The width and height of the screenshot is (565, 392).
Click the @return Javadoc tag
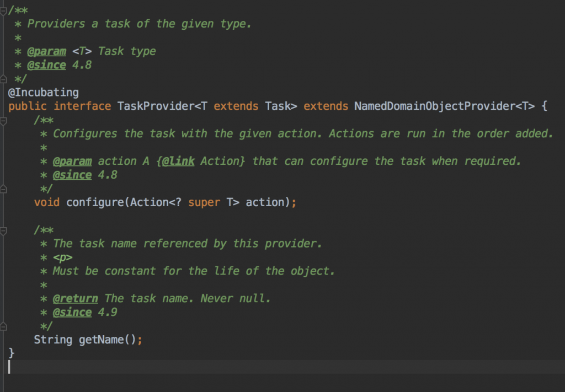[x=76, y=298]
